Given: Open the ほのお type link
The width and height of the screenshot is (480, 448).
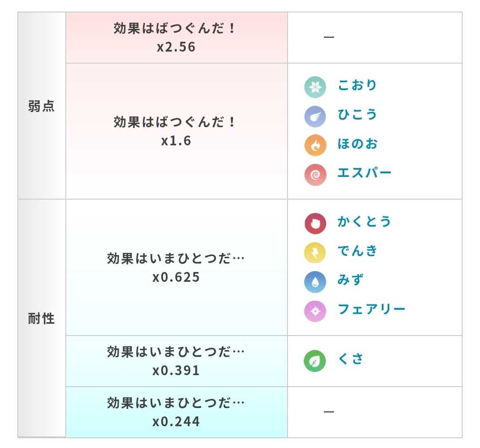Looking at the screenshot, I should point(357,144).
